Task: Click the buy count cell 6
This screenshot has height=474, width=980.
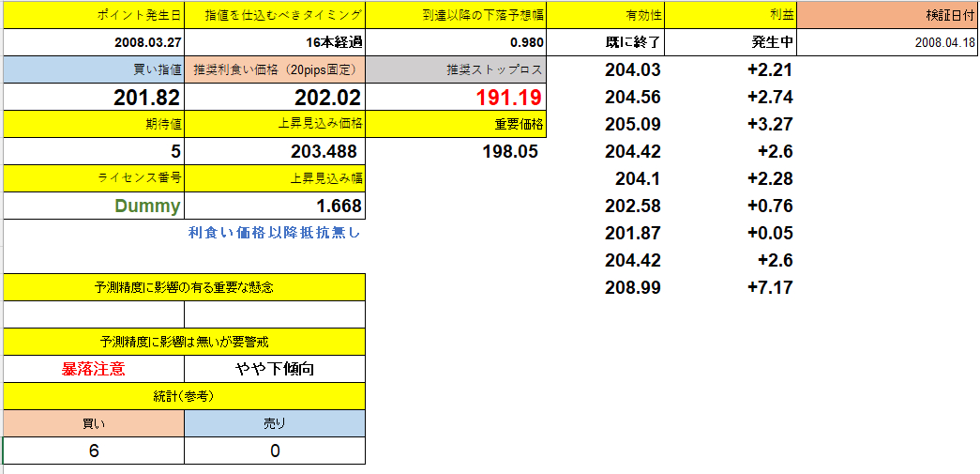Action: coord(94,451)
